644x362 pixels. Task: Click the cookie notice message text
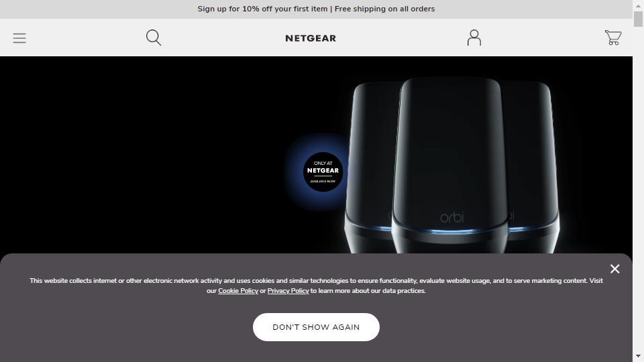click(x=316, y=286)
